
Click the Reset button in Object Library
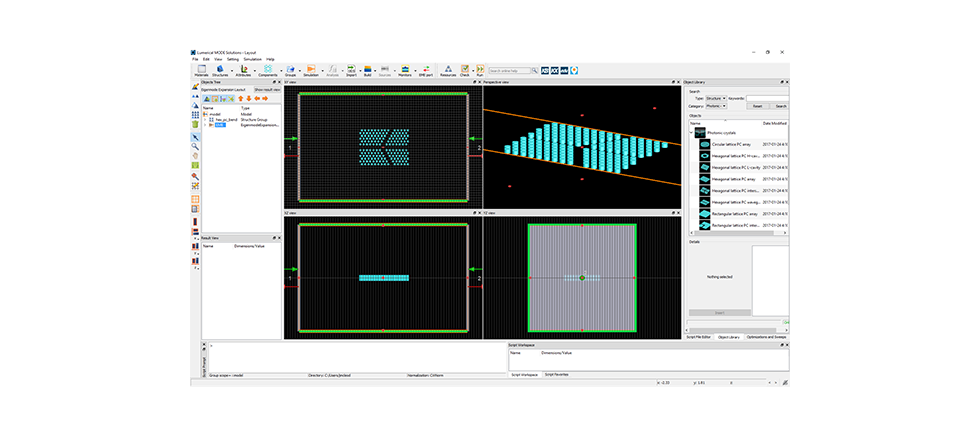click(x=757, y=106)
